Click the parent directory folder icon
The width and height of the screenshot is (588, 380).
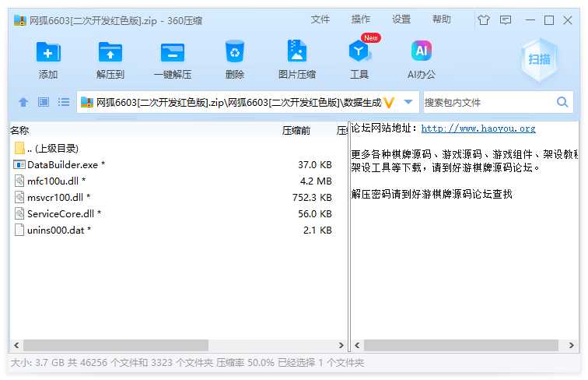coord(19,148)
